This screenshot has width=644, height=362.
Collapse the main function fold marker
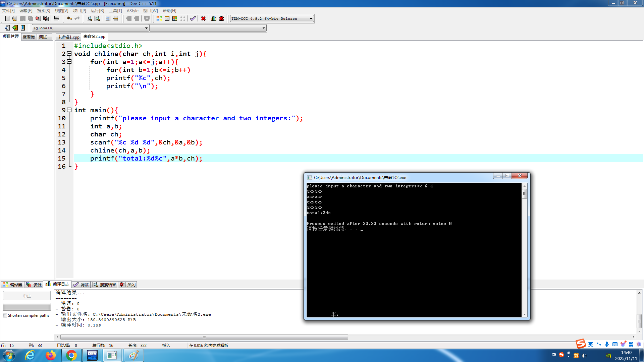[69, 110]
